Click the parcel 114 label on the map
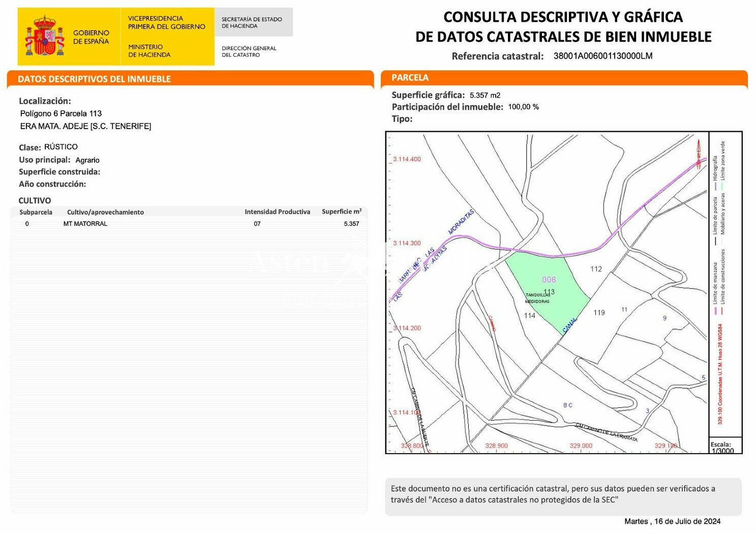 (x=529, y=315)
